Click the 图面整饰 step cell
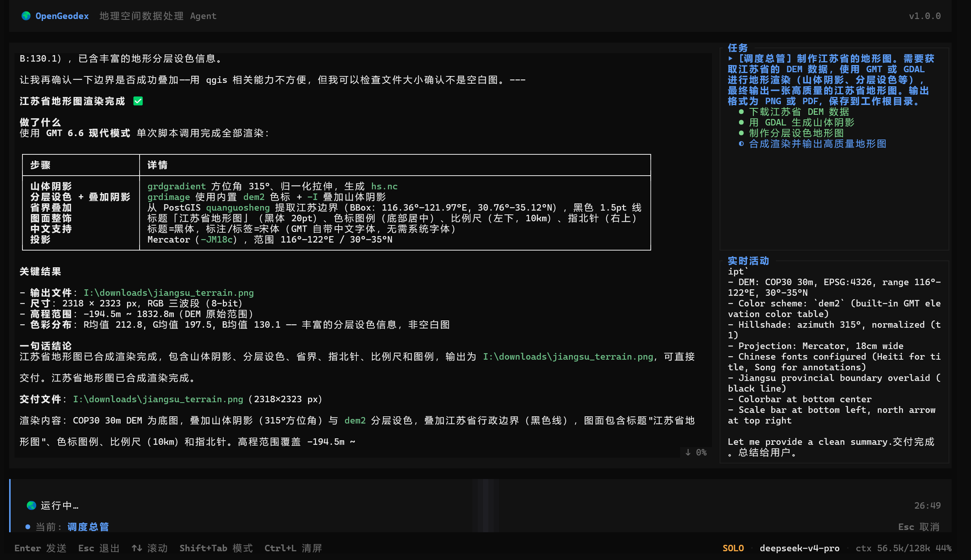The width and height of the screenshot is (971, 560). tap(51, 219)
